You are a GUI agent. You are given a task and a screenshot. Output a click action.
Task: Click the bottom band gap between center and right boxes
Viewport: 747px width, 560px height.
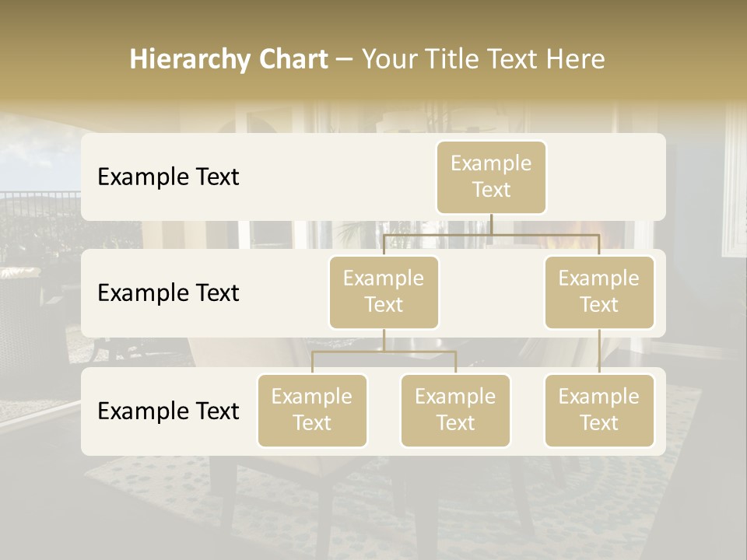tap(528, 411)
